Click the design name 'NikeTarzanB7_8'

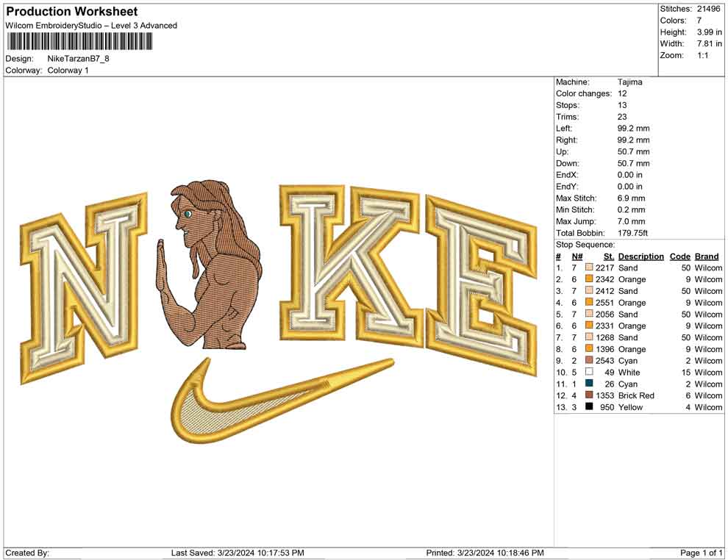coord(79,59)
